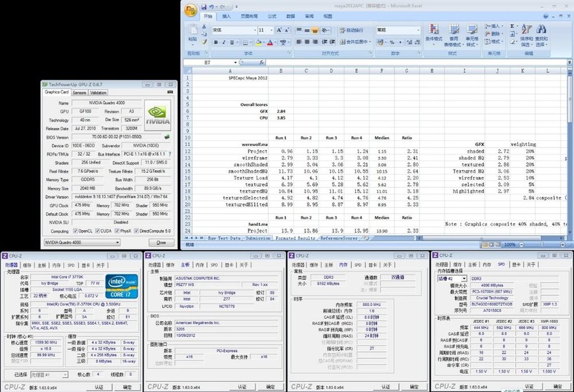The width and height of the screenshot is (574, 392).
Task: Click the Excel formula bar input
Action: [417, 63]
